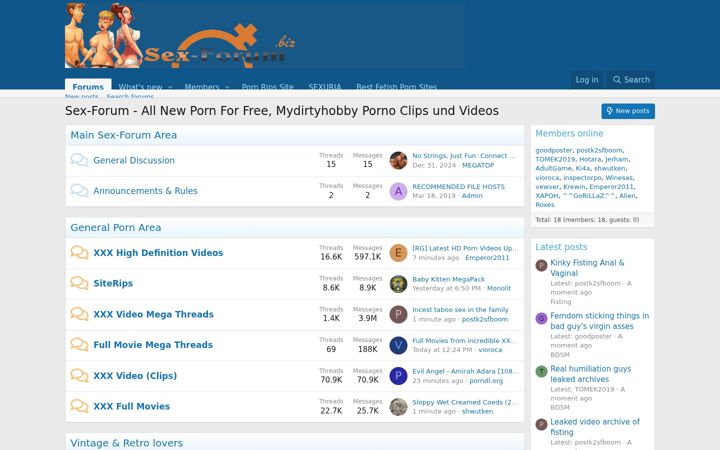Open XXX Video Mega Threads forum
The image size is (720, 450).
[x=153, y=314]
